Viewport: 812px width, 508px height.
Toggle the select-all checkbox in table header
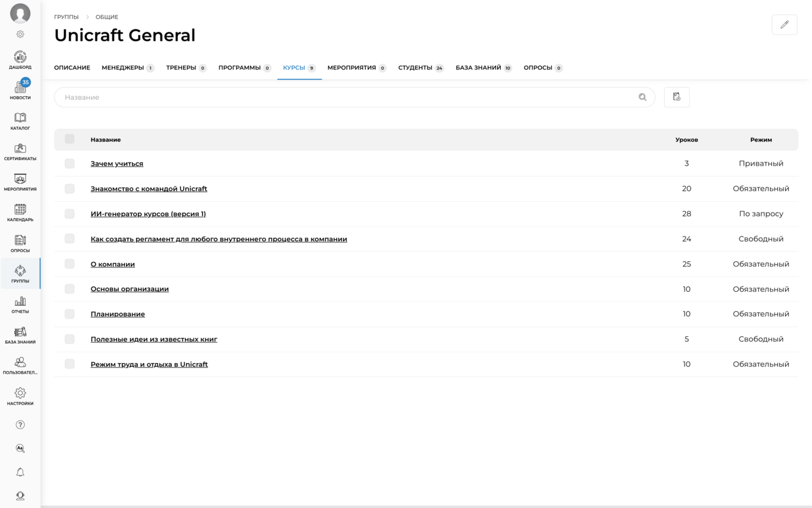pos(69,139)
